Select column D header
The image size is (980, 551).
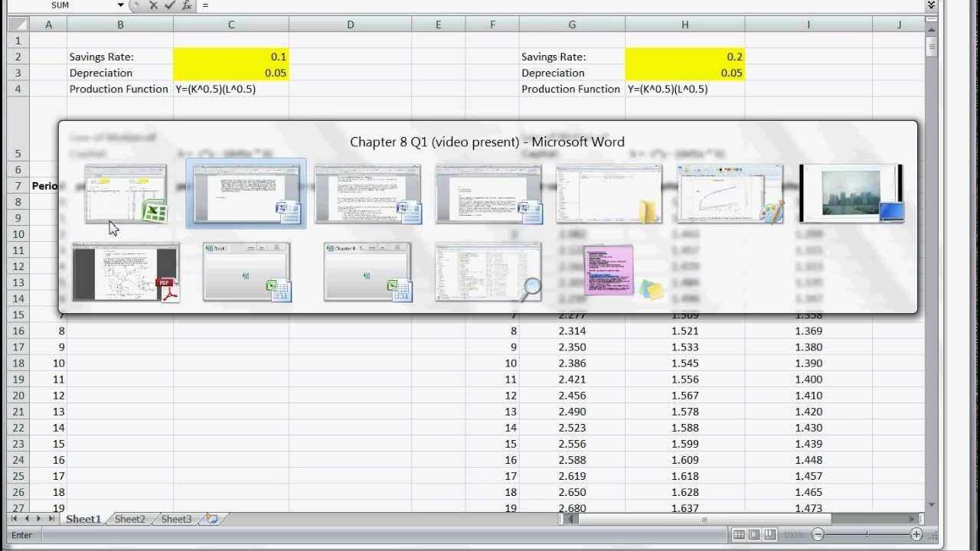[x=350, y=24]
